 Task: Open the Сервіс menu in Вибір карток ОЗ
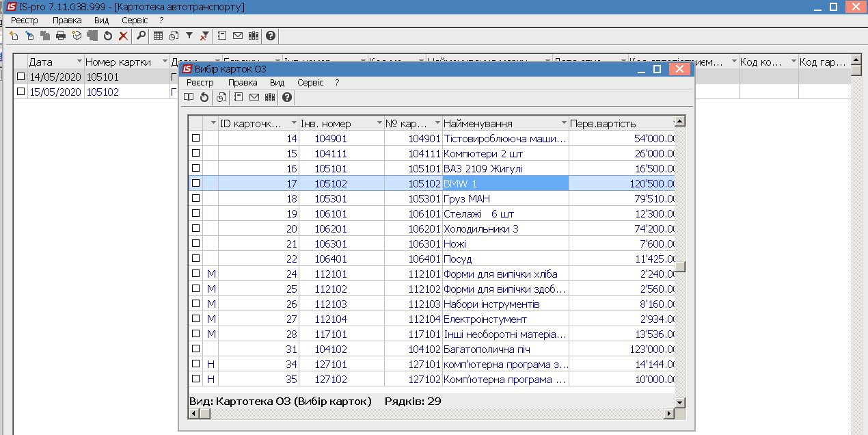[x=311, y=82]
